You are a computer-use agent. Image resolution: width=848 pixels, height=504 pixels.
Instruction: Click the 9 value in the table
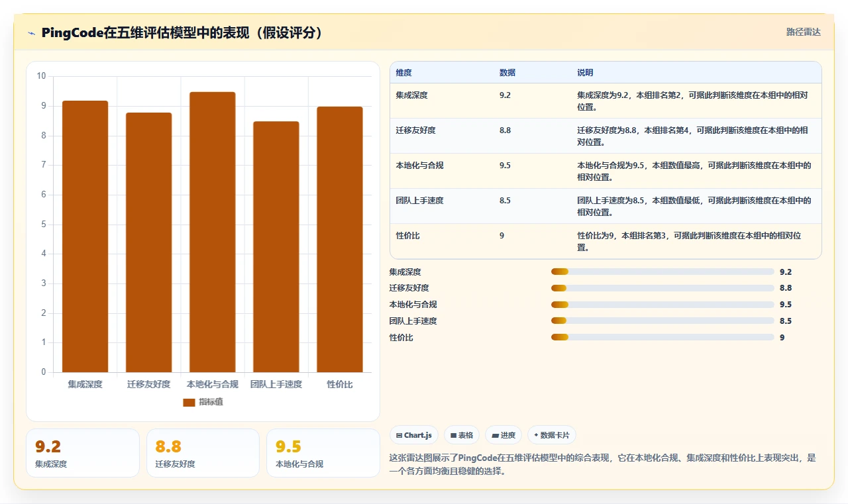pyautogui.click(x=502, y=236)
